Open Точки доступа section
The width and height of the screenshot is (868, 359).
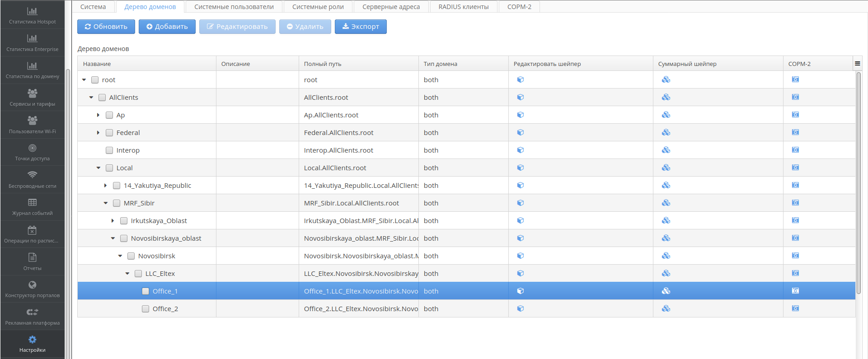tap(33, 152)
